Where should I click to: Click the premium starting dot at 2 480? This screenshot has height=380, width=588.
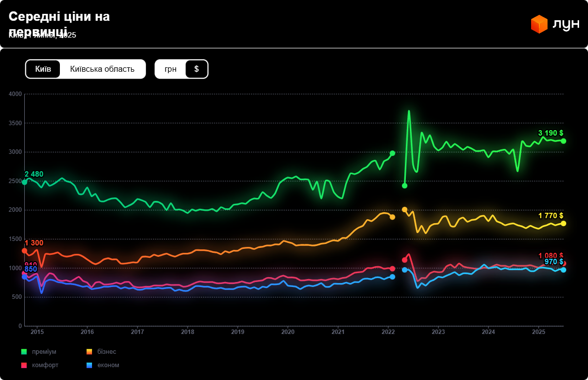[x=24, y=182]
